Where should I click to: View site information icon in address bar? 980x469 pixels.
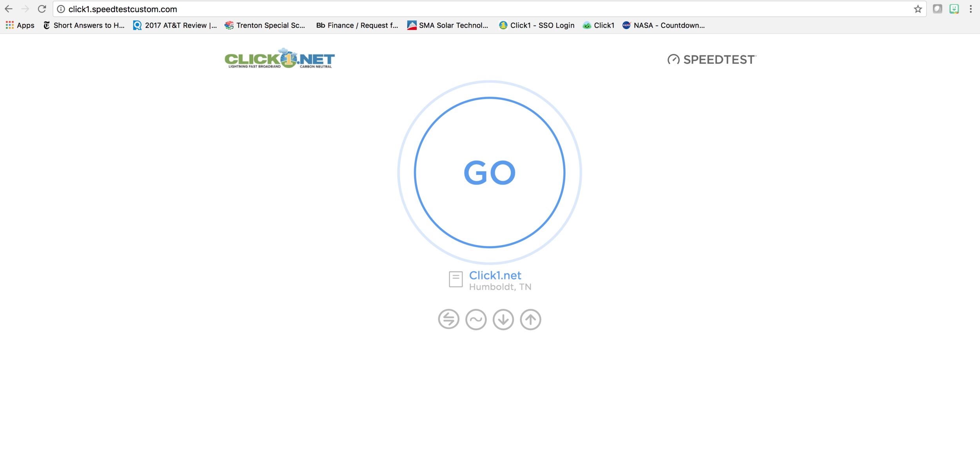(61, 9)
